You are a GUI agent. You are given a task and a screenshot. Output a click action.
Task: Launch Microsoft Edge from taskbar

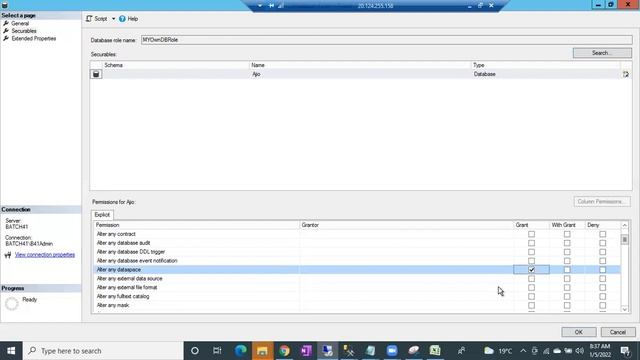[x=240, y=351]
